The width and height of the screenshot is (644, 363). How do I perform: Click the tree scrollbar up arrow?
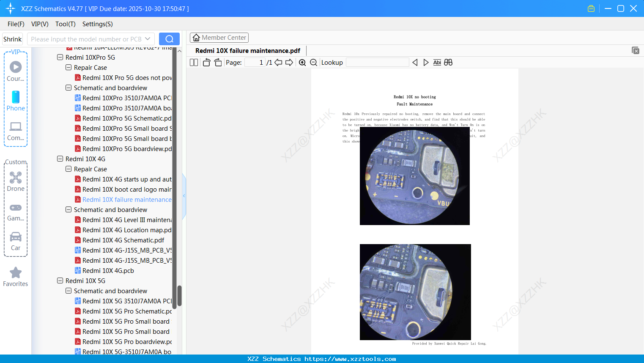179,51
